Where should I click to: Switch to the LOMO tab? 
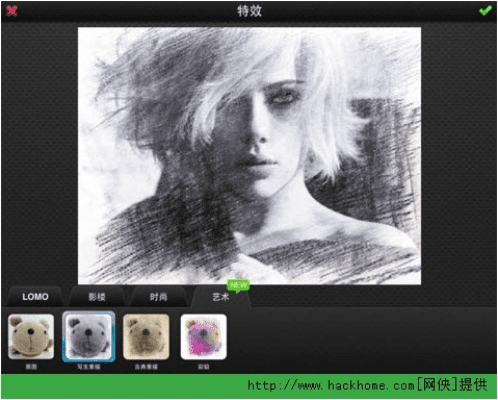tap(35, 296)
